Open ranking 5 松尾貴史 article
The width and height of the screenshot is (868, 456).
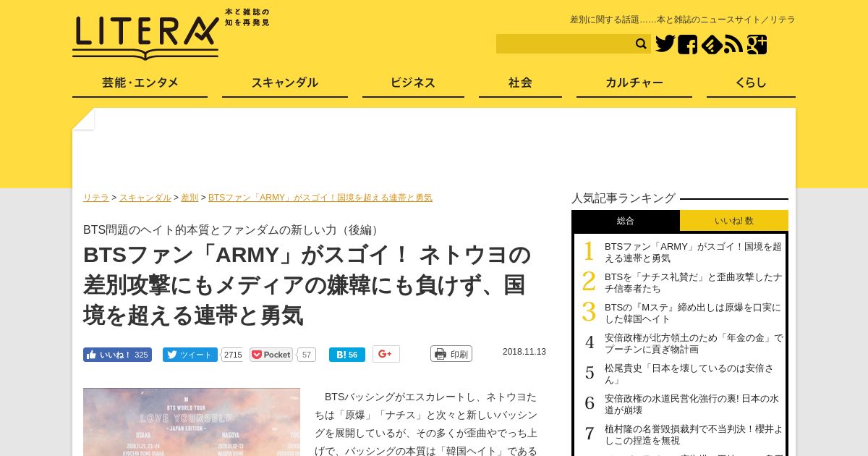point(689,373)
